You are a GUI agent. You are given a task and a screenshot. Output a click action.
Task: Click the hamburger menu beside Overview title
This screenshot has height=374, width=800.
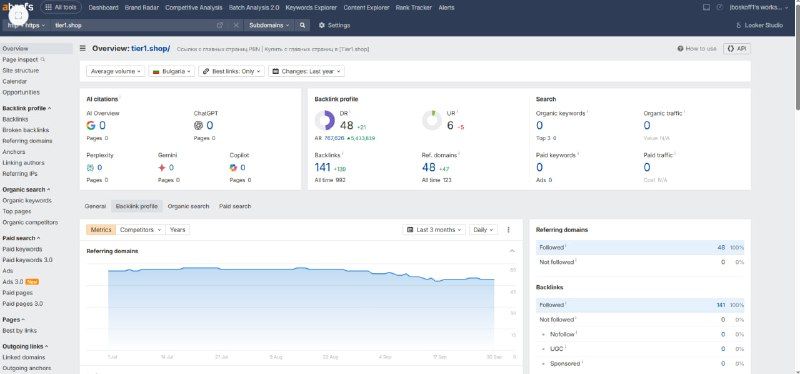pos(83,48)
